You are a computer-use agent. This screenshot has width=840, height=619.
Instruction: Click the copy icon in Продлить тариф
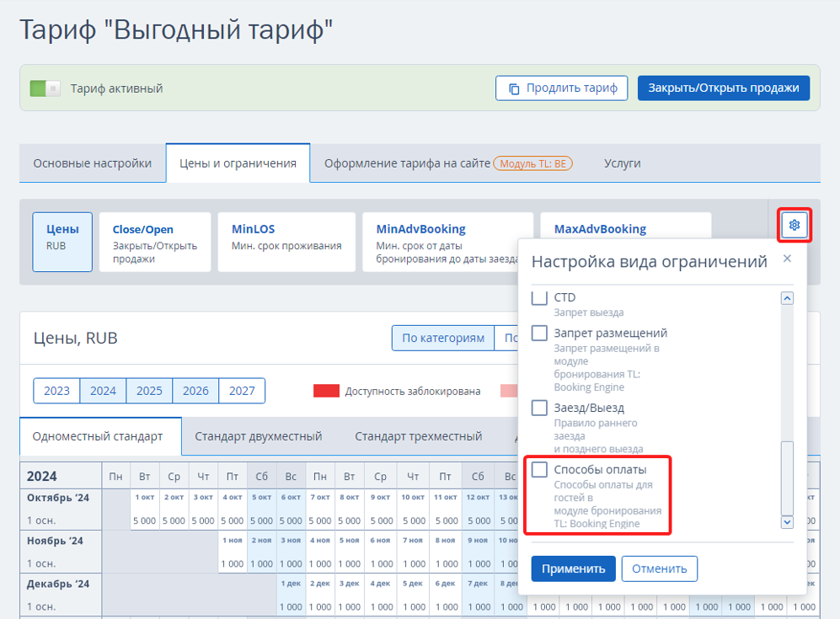coord(513,88)
